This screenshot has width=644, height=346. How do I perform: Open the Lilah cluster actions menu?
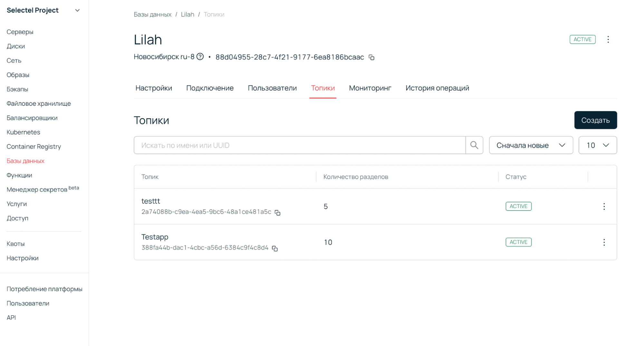point(608,39)
